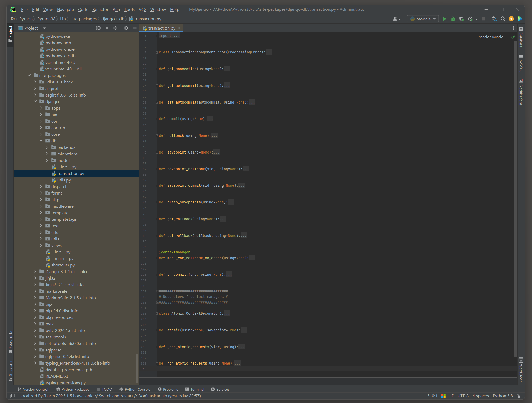
Task: Click the translate icon in toolbar
Action: (x=494, y=19)
